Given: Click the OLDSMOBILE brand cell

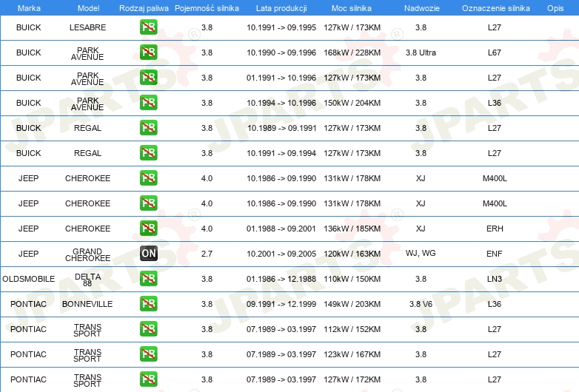Looking at the screenshot, I should [28, 279].
